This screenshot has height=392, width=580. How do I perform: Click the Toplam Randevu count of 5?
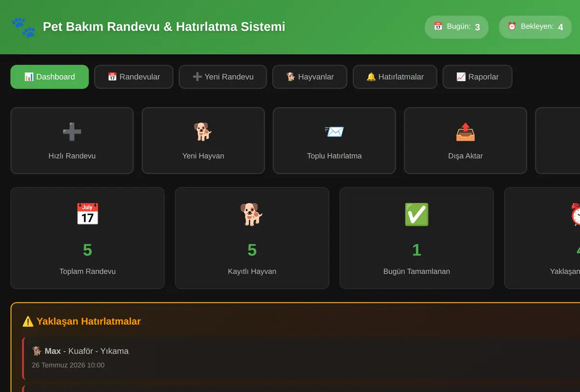(87, 250)
